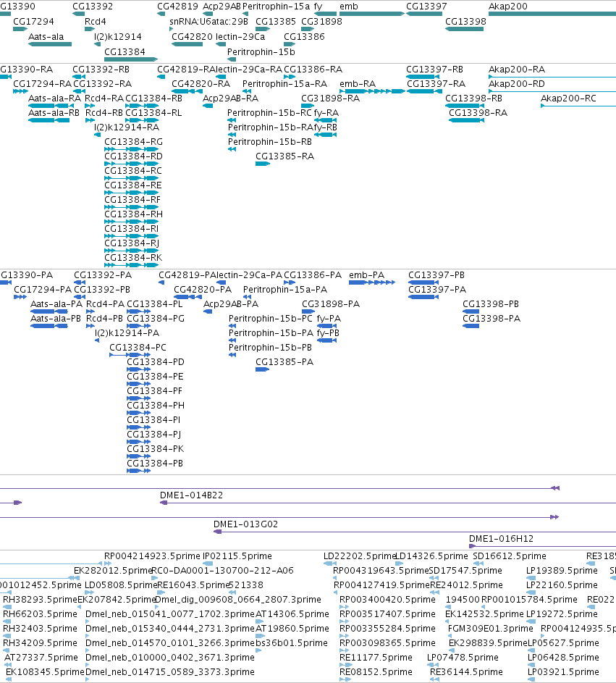The width and height of the screenshot is (616, 683).
Task: Click the emb-PA protein label
Action: pos(366,275)
